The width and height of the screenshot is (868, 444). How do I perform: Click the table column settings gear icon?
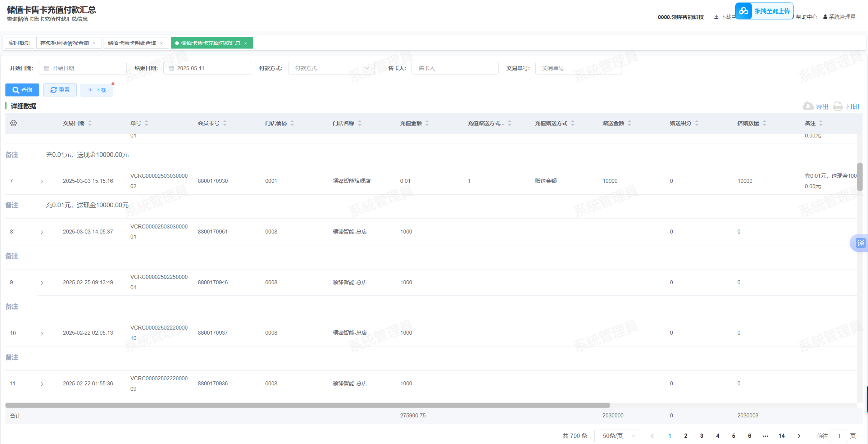pos(13,123)
